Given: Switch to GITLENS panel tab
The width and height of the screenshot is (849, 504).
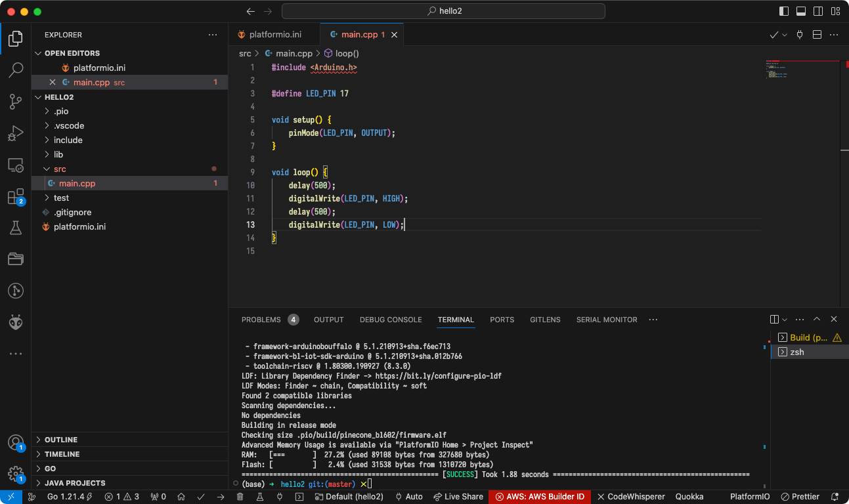Looking at the screenshot, I should point(546,320).
